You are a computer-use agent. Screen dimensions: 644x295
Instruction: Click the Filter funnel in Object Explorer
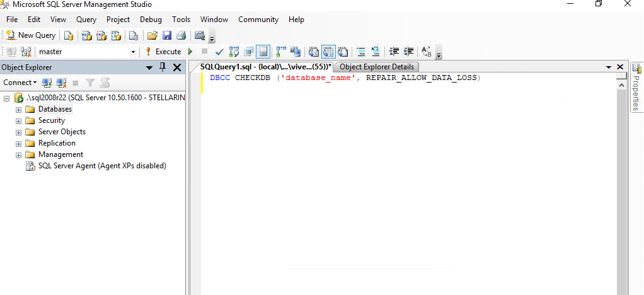coord(90,83)
